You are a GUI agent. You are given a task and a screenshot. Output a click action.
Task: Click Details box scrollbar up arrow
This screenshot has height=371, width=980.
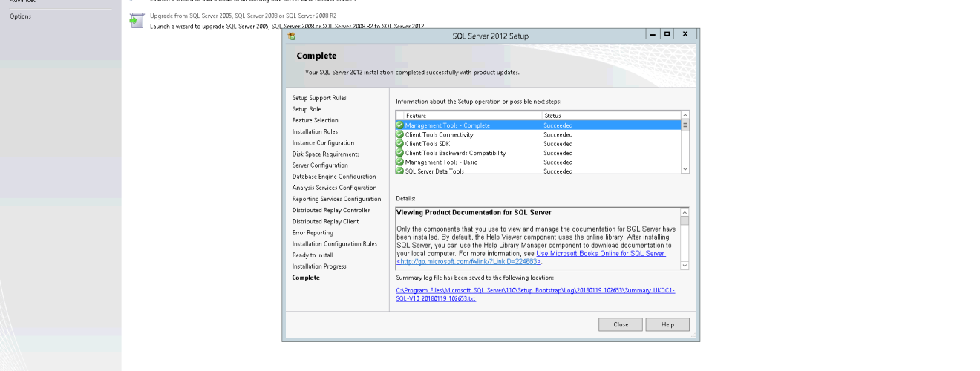pyautogui.click(x=685, y=212)
